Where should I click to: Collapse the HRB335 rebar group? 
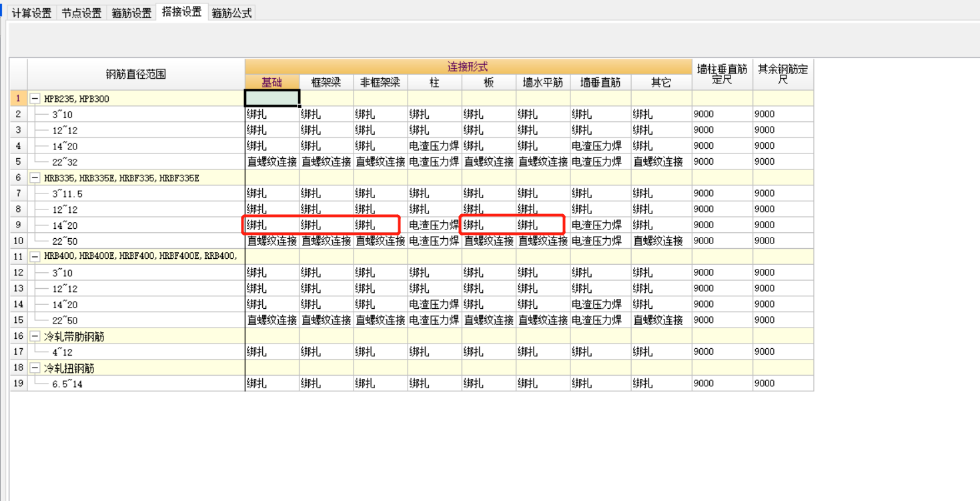(x=36, y=177)
